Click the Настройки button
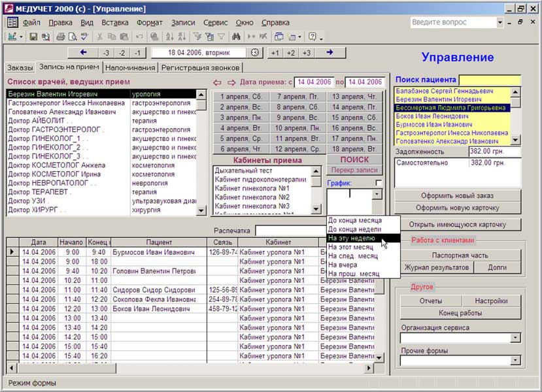 pyautogui.click(x=491, y=301)
